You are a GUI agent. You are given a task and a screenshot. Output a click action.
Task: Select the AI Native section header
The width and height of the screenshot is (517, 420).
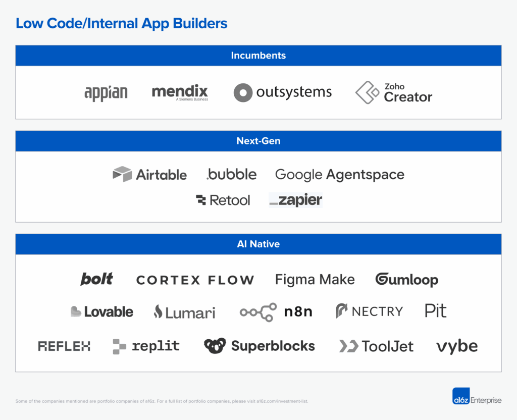(x=258, y=244)
